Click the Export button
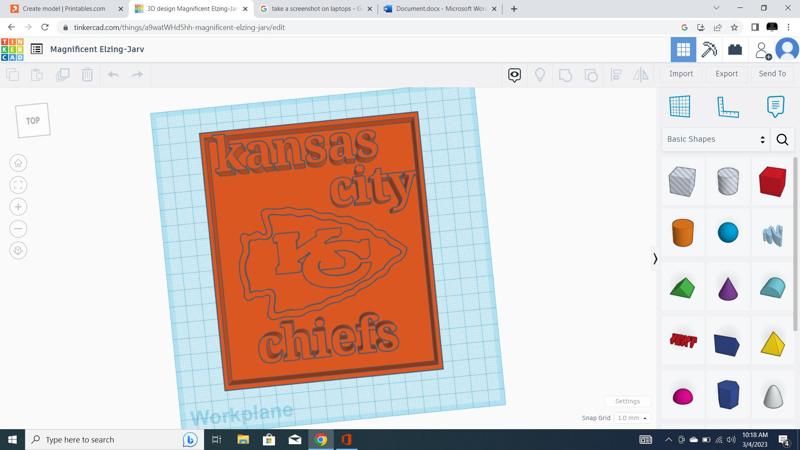The image size is (800, 450). coord(726,74)
